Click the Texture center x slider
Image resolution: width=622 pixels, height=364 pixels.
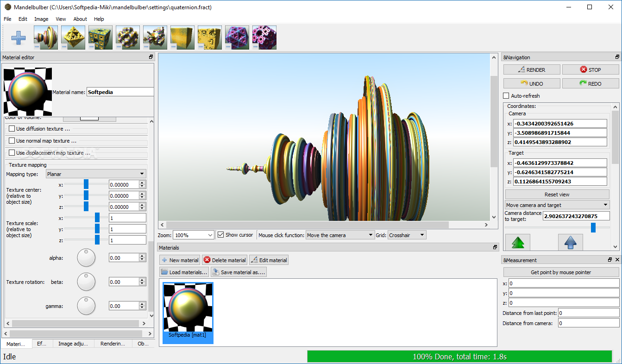(86, 184)
